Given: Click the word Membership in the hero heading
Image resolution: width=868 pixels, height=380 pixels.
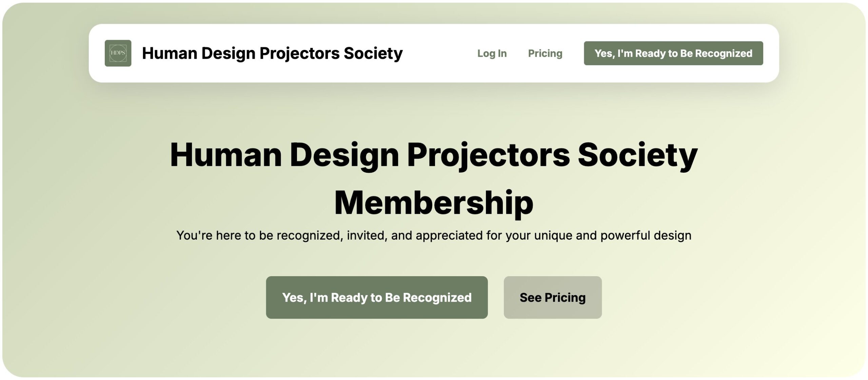Looking at the screenshot, I should point(434,203).
